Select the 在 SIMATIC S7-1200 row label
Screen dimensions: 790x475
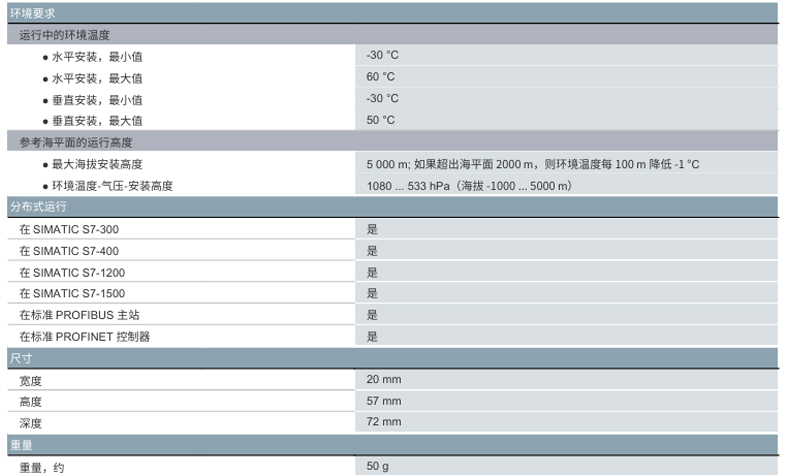click(x=72, y=272)
